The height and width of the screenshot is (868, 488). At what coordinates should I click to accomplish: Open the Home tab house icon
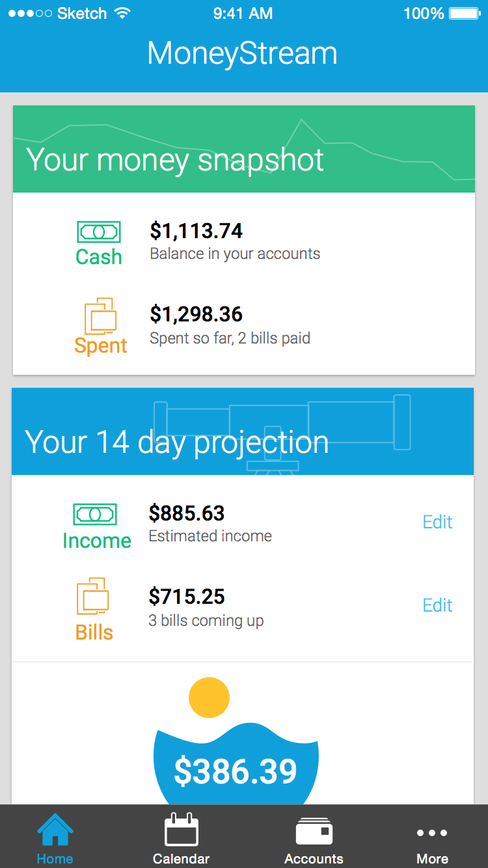(55, 830)
